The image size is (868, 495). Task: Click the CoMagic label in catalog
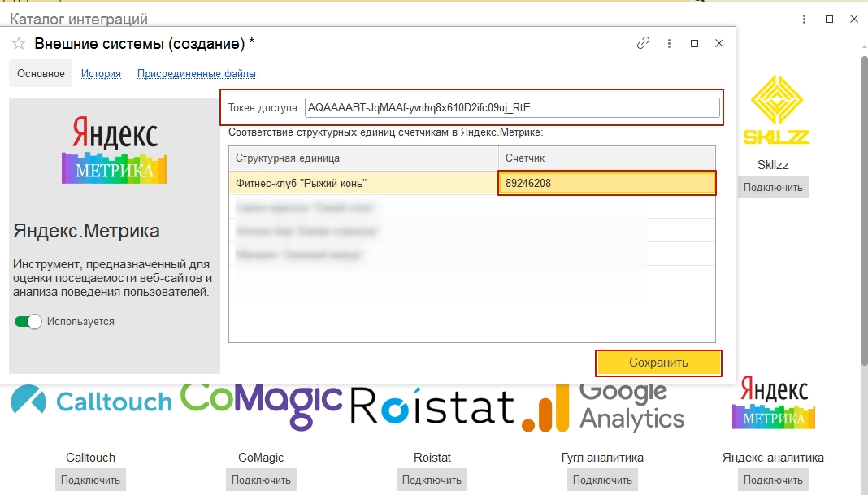[x=261, y=458]
